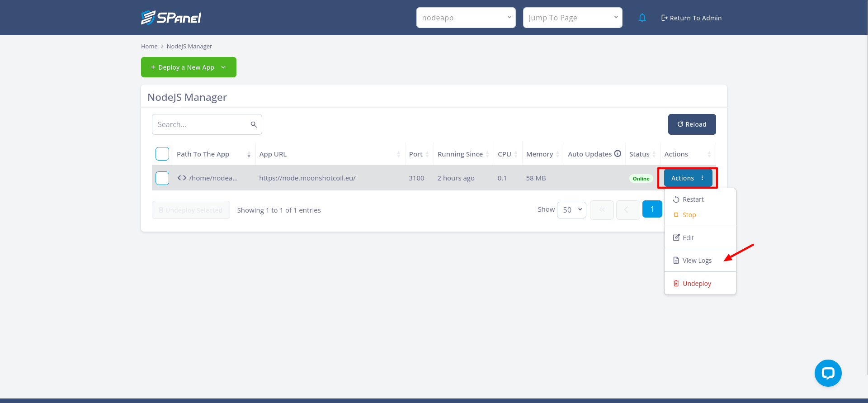
Task: Click the Reload button
Action: (692, 124)
